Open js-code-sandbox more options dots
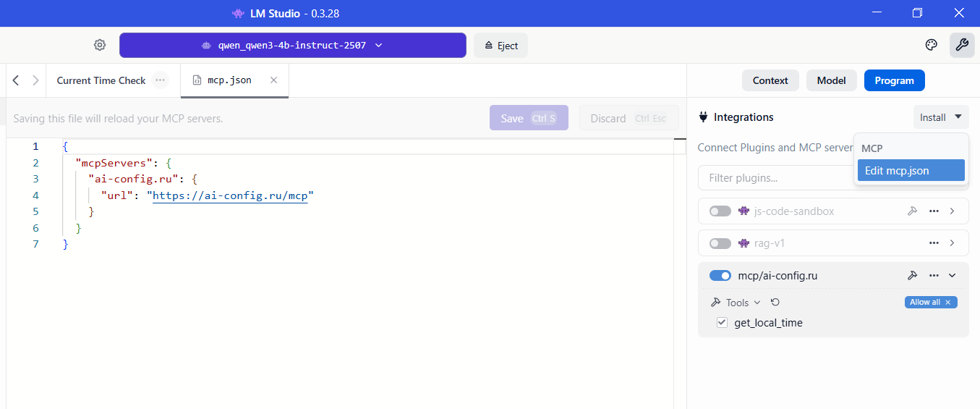980x409 pixels. pos(934,211)
